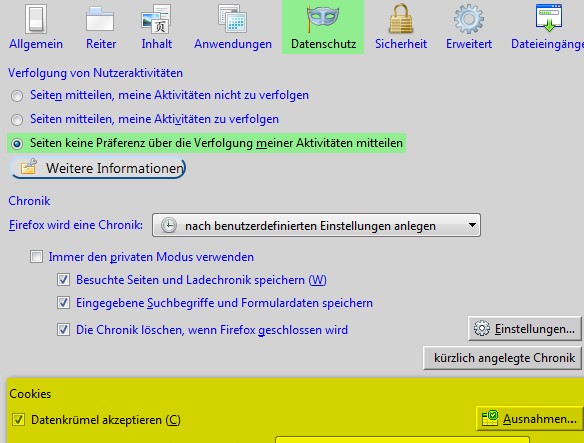Enable 'Immer den privaten Modus verwenden'
This screenshot has width=584, height=443.
click(36, 257)
